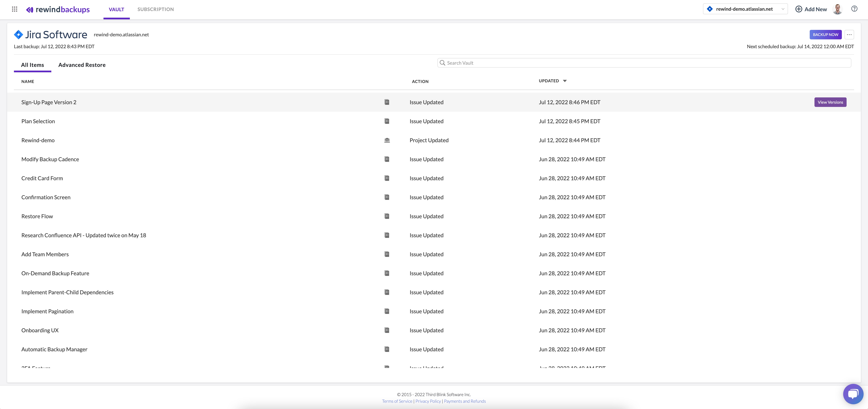
Task: Open the Advanced Restore tab
Action: pos(82,65)
